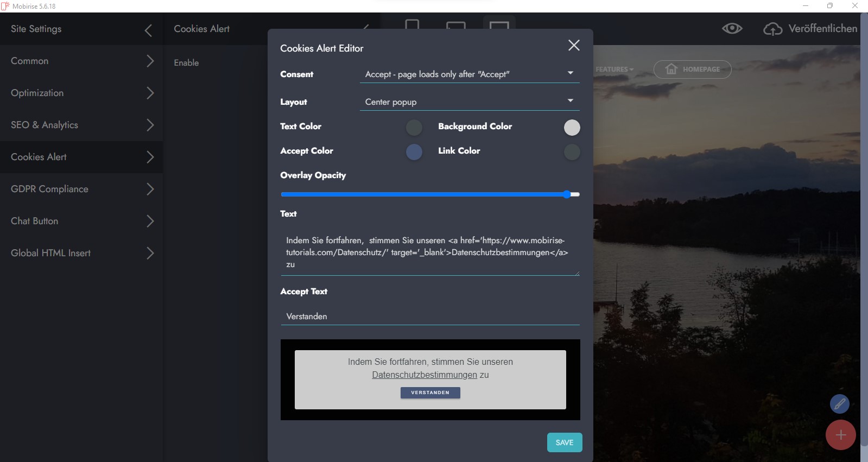The width and height of the screenshot is (868, 462).
Task: Collapse Site Settings with back arrow
Action: [148, 30]
